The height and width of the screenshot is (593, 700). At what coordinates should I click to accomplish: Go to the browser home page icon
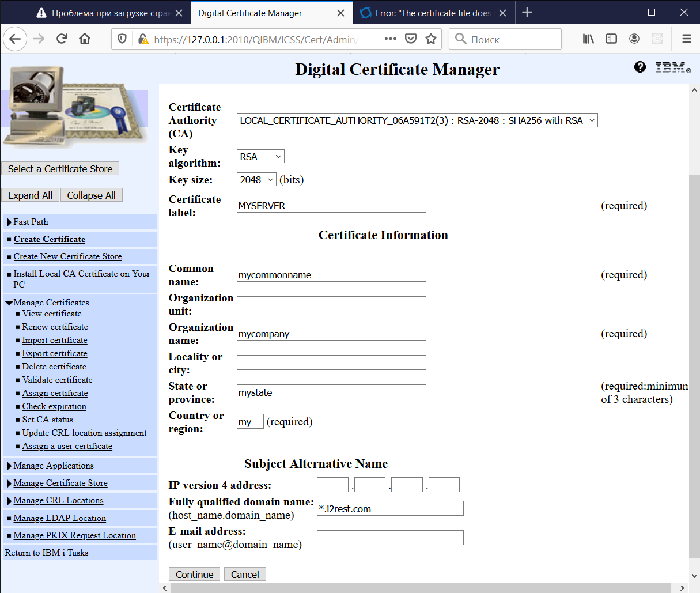coord(85,39)
